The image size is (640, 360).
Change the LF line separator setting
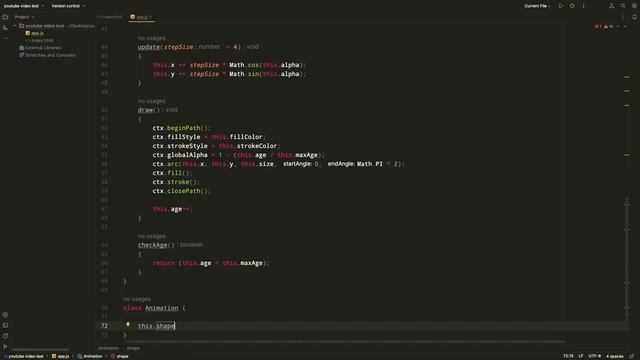pos(581,356)
